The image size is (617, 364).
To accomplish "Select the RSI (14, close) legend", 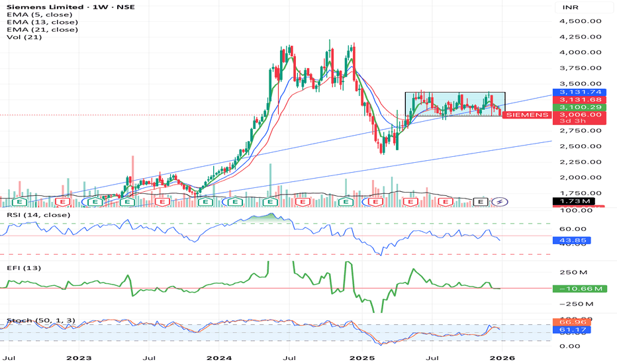I will [38, 215].
